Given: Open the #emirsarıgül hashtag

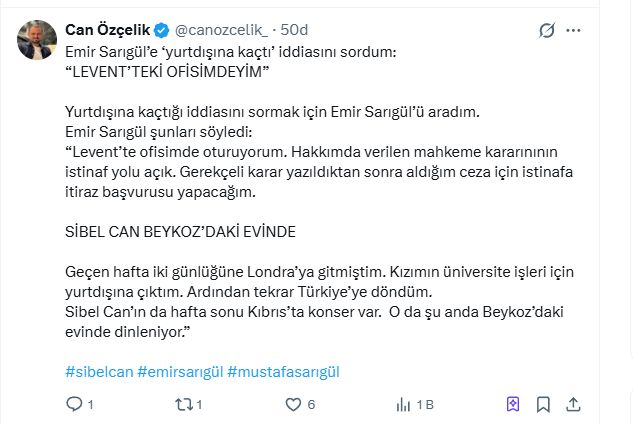Looking at the screenshot, I should [x=179, y=371].
